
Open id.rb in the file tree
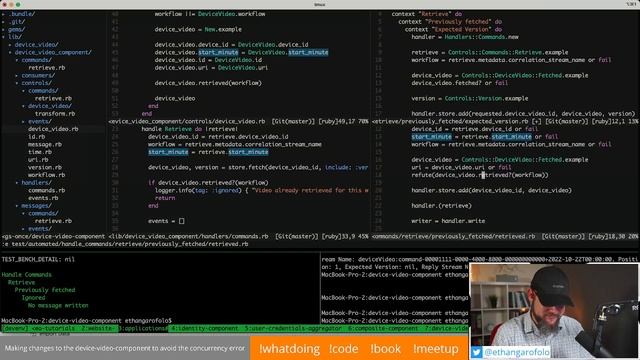[36, 137]
